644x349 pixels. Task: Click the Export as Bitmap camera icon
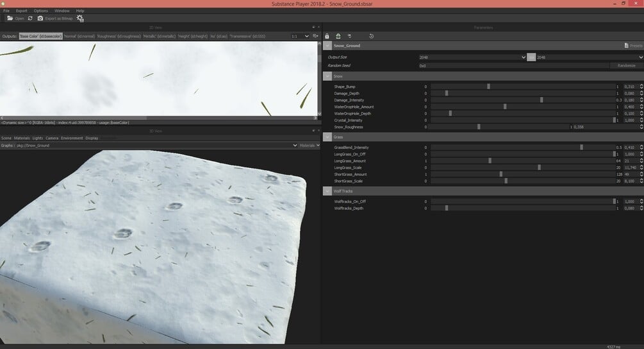click(x=40, y=19)
